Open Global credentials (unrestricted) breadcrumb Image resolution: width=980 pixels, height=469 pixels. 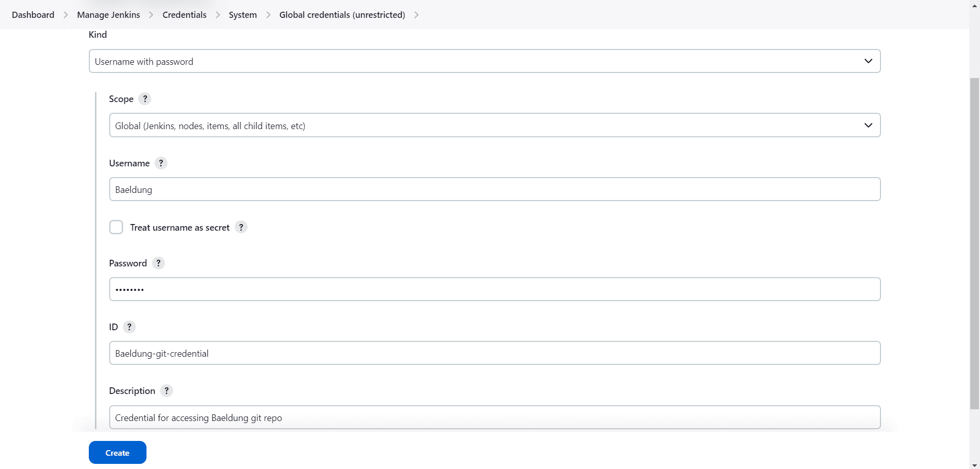(x=342, y=15)
